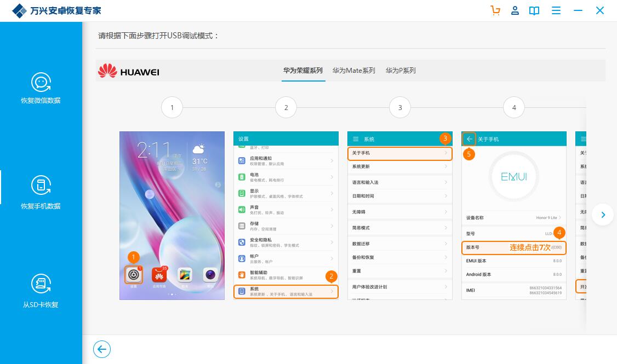This screenshot has width=617, height=364.
Task: Open the user account icon
Action: tap(515, 10)
